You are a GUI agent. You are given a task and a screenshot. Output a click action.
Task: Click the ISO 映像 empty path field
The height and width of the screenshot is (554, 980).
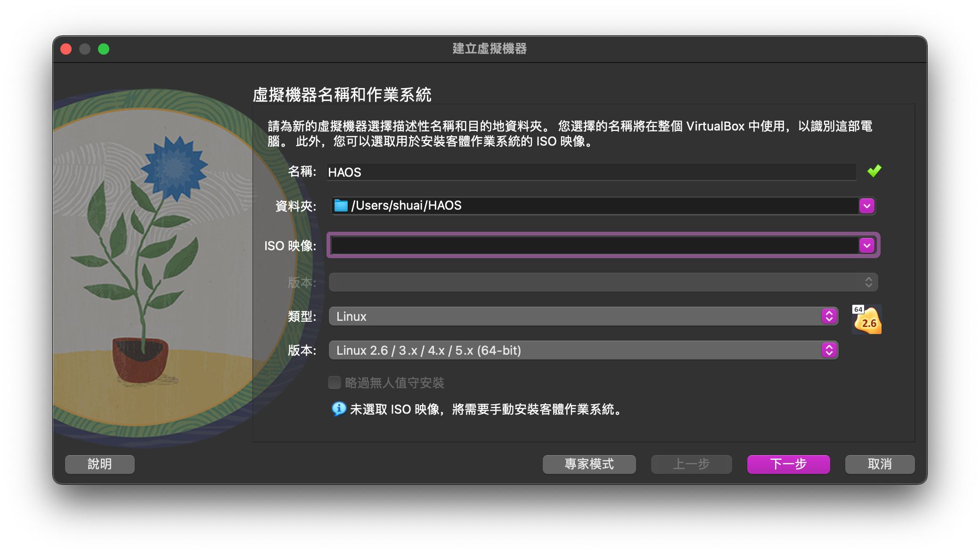[595, 245]
